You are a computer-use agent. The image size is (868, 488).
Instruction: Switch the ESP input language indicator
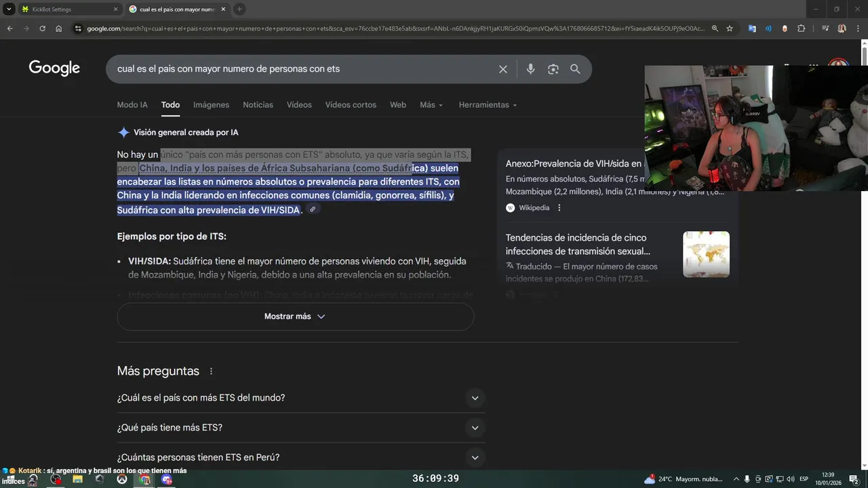pyautogui.click(x=804, y=479)
